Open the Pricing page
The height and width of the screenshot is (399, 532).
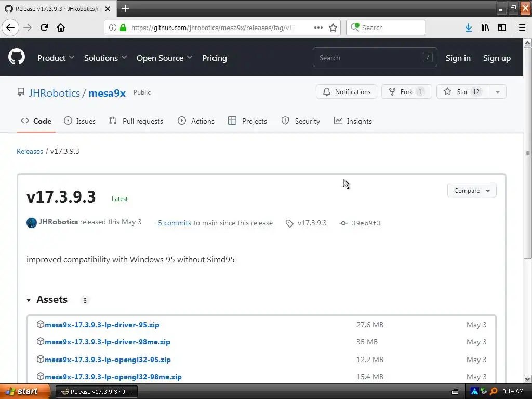(x=215, y=58)
